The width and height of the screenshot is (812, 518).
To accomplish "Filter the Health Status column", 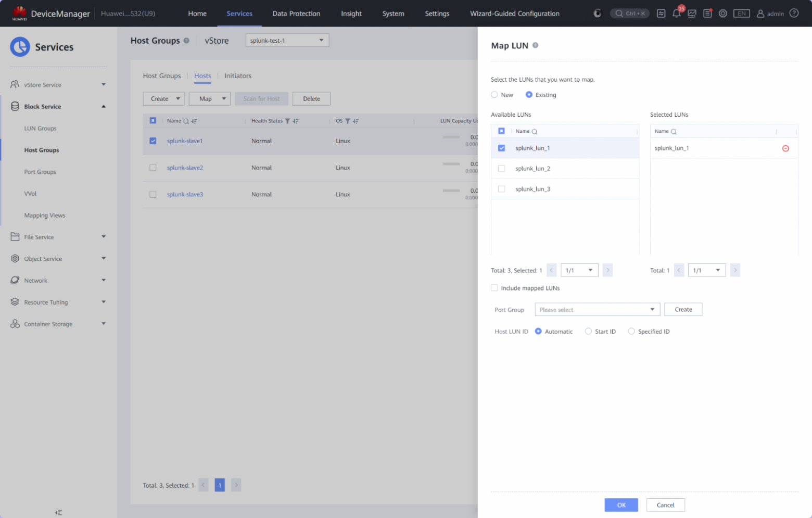I will [287, 121].
